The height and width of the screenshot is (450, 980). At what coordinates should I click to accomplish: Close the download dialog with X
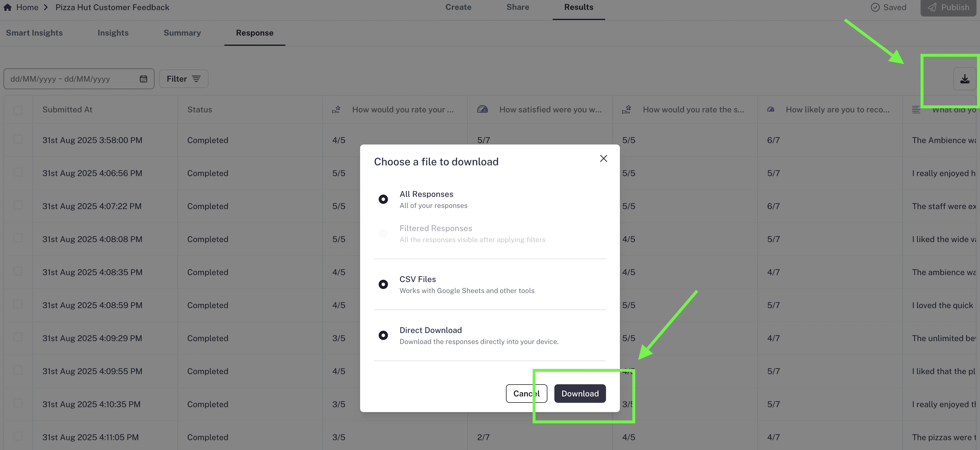[x=603, y=158]
